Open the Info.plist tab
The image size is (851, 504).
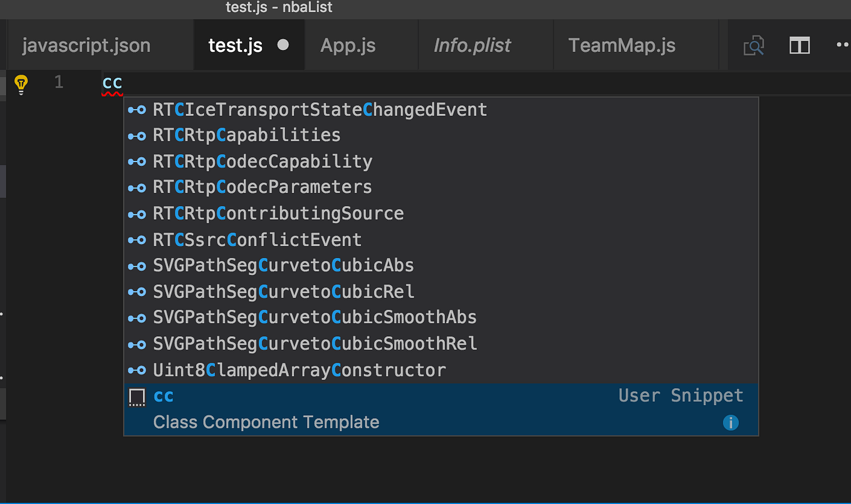click(x=472, y=45)
